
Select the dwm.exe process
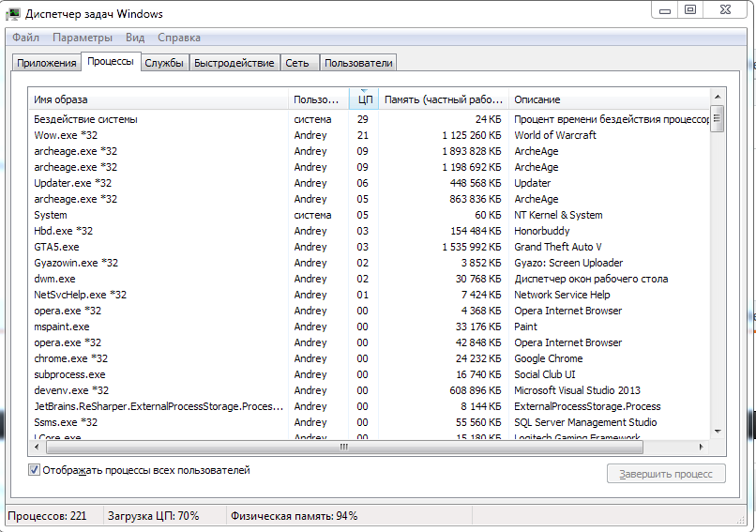coord(370,279)
